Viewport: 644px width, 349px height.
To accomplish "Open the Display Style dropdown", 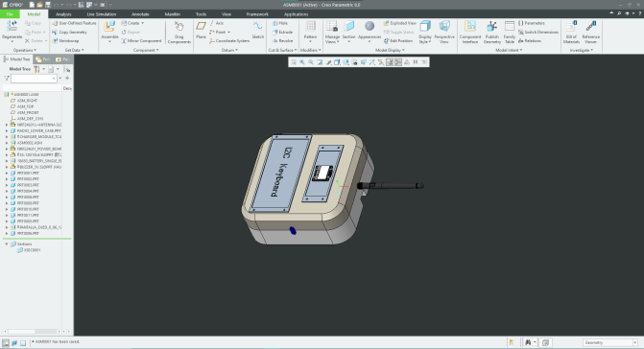I will pyautogui.click(x=425, y=32).
